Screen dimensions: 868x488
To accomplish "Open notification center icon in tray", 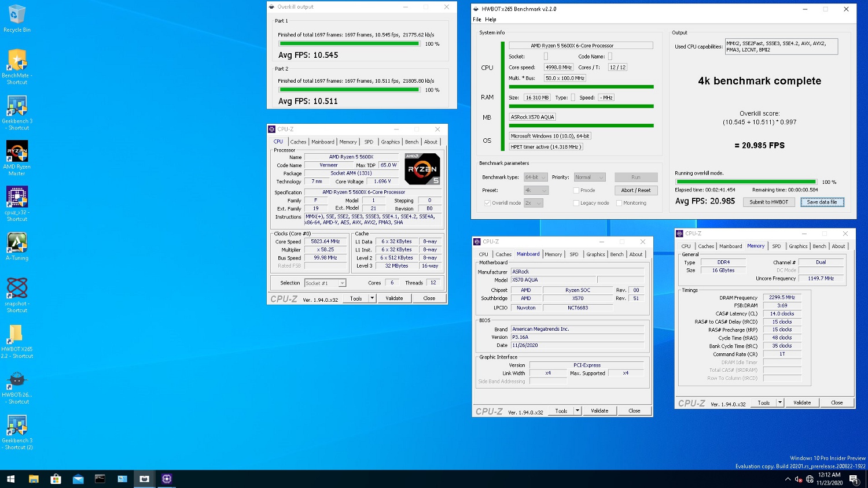I will point(854,479).
